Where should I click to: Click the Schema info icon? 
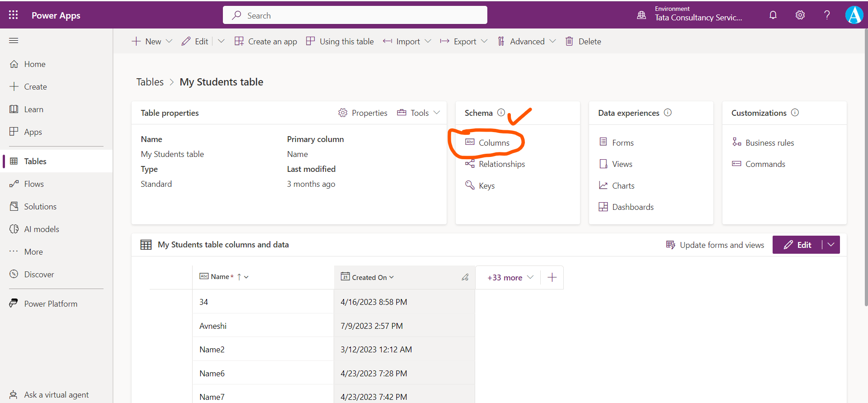pos(501,113)
